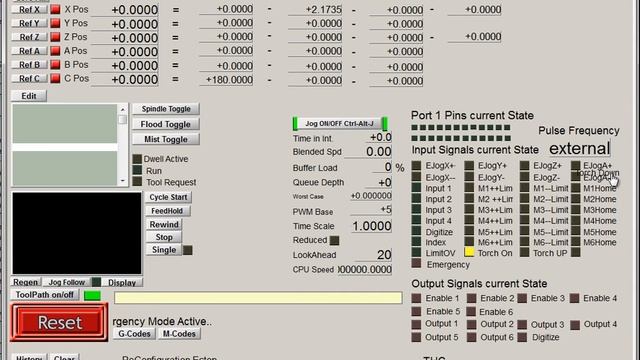This screenshot has height=360, width=640.
Task: Click the G-code list scroll down arrow
Action: 122,181
